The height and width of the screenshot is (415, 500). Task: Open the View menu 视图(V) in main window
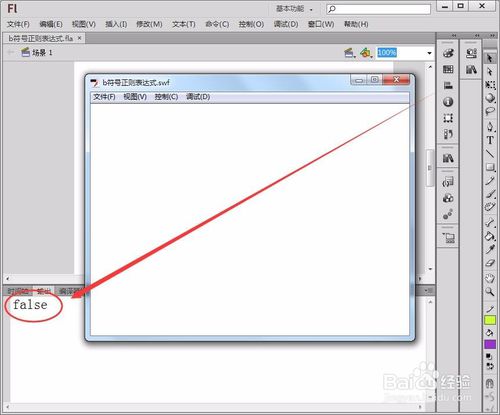pos(84,24)
